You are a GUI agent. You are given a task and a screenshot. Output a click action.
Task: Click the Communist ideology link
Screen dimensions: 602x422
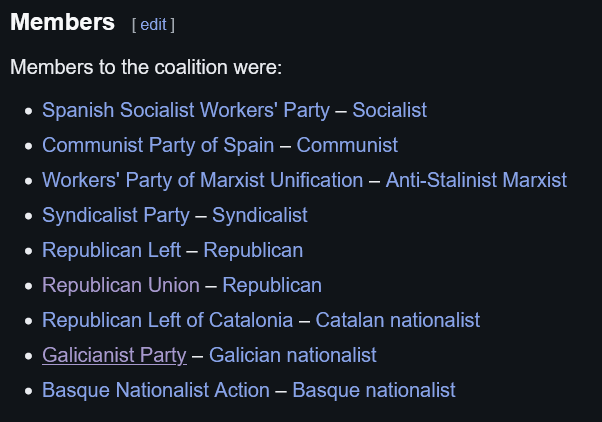pyautogui.click(x=347, y=145)
